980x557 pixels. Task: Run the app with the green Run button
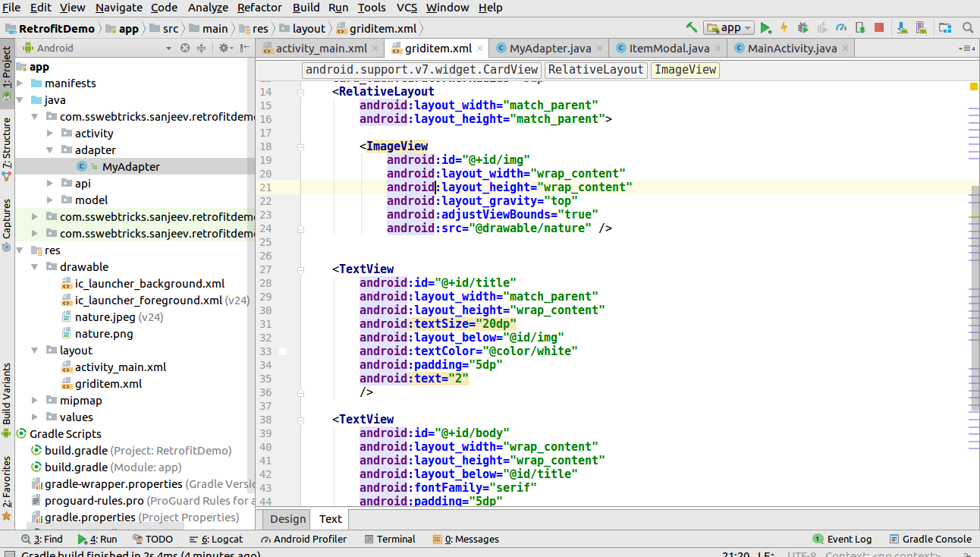tap(765, 27)
